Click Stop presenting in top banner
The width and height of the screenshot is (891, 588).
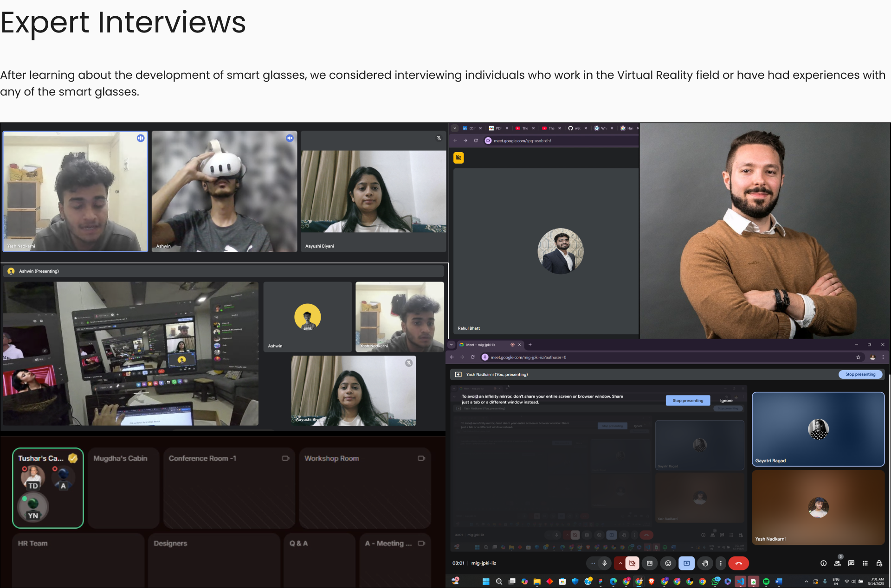point(860,374)
